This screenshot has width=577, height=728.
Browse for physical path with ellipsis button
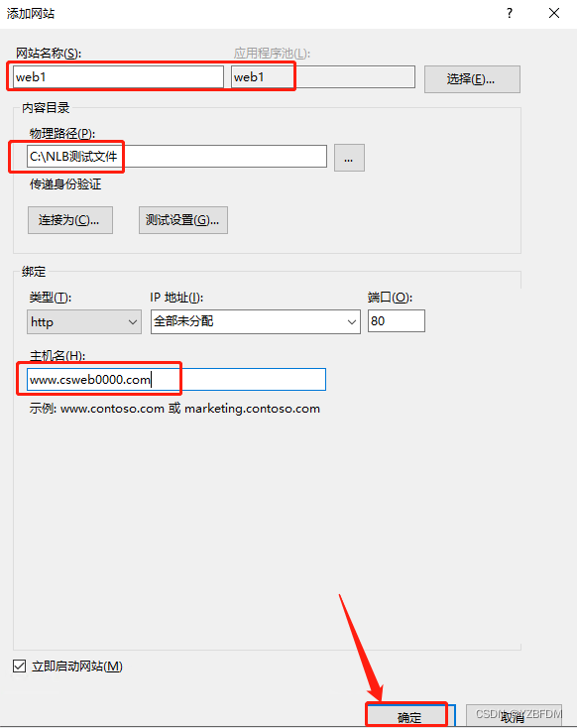coord(349,158)
